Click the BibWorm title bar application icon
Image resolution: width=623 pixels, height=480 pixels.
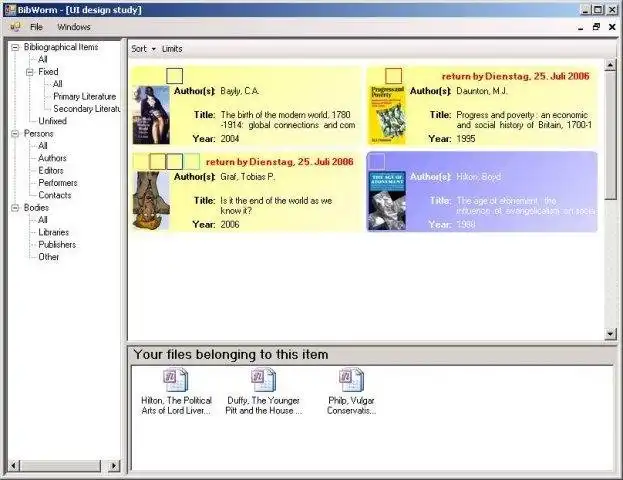tap(10, 10)
